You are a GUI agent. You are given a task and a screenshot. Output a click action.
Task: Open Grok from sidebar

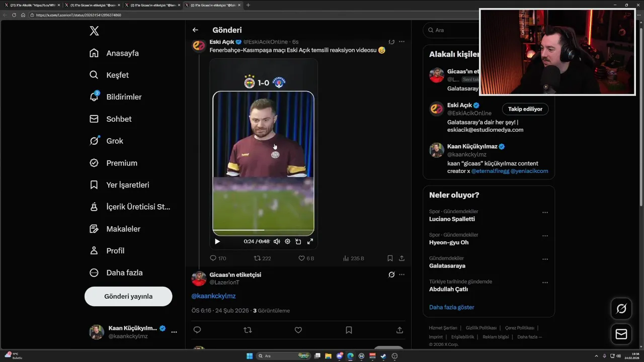click(106, 141)
